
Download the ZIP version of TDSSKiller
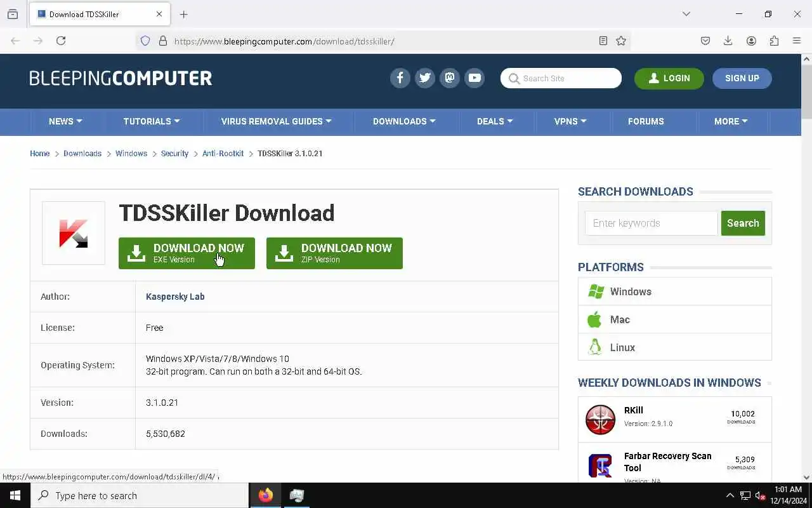pos(334,253)
